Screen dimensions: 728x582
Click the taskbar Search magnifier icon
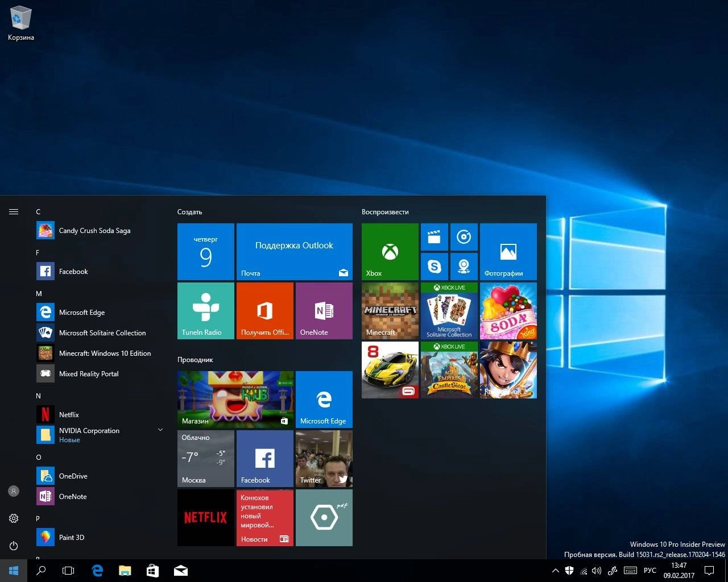(x=41, y=571)
